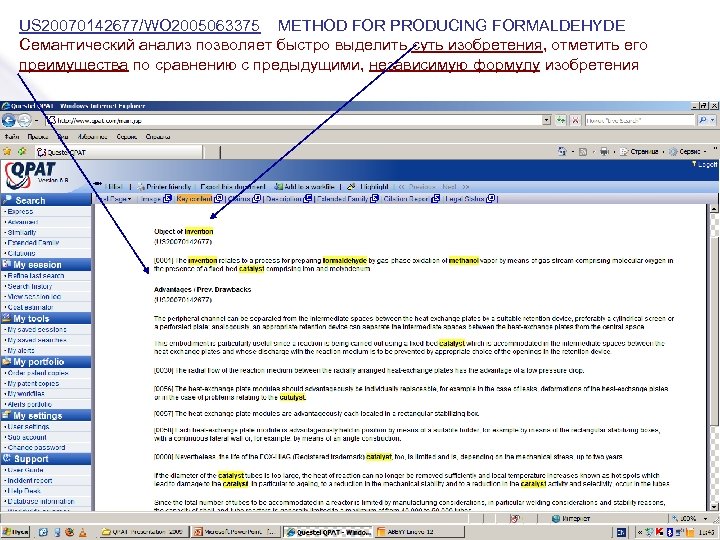Click Printer friendly link
Viewport: 720px width, 540px height.
click(169, 187)
